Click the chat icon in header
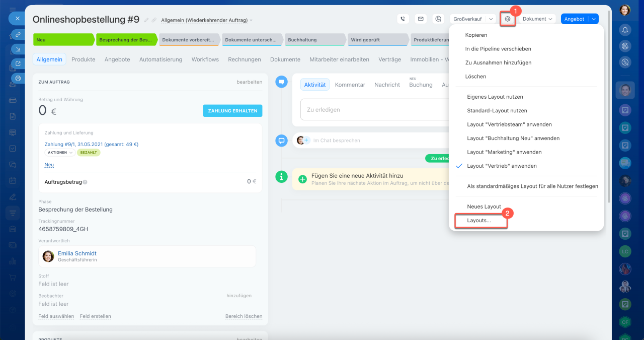The image size is (644, 340). tap(439, 19)
